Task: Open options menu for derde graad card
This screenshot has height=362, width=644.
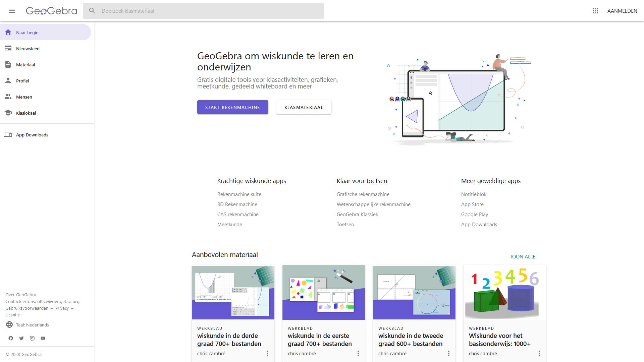Action: pyautogui.click(x=267, y=353)
